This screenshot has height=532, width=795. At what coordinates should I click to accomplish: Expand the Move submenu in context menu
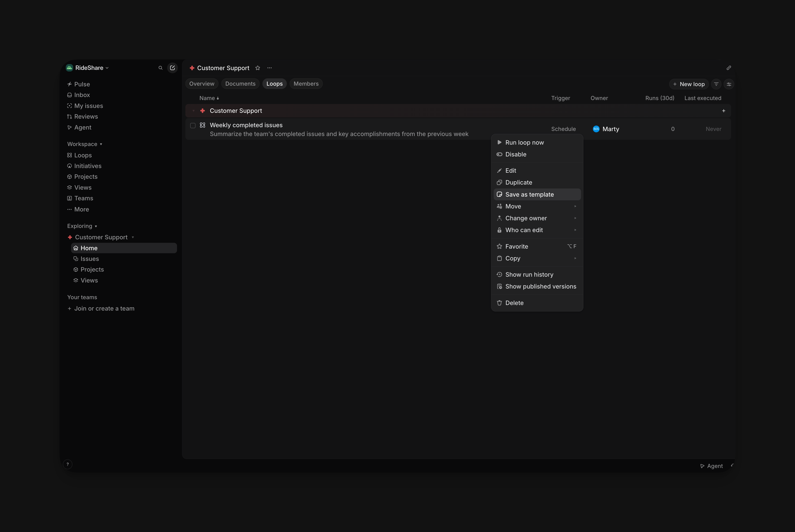click(x=537, y=206)
